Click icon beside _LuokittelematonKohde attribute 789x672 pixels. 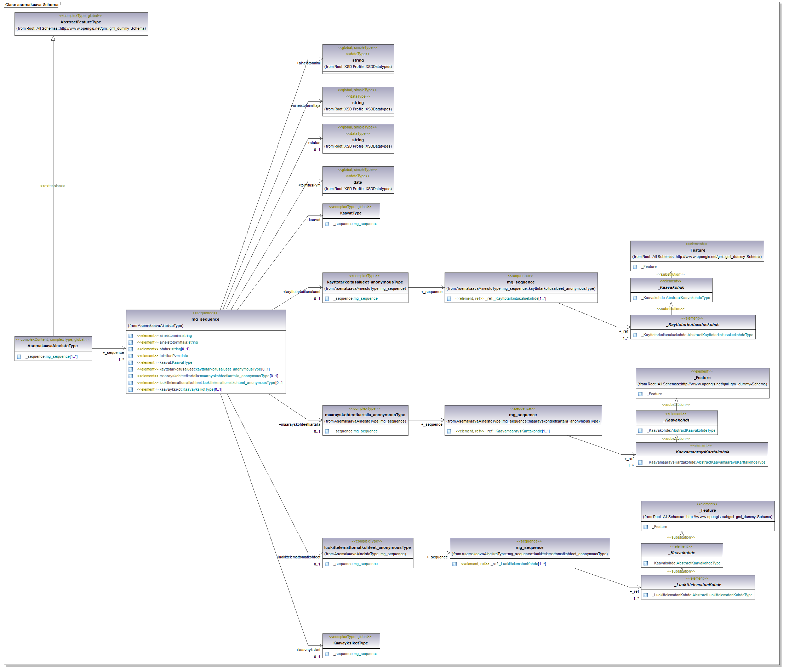(x=646, y=595)
